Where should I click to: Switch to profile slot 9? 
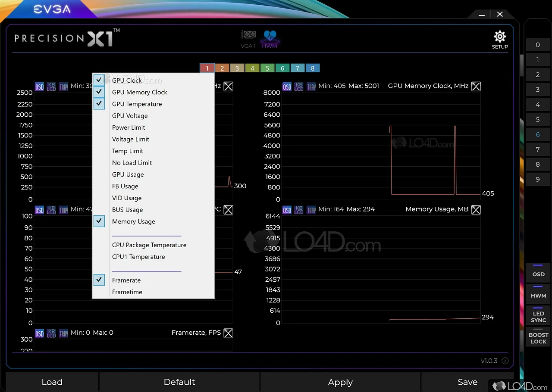538,179
